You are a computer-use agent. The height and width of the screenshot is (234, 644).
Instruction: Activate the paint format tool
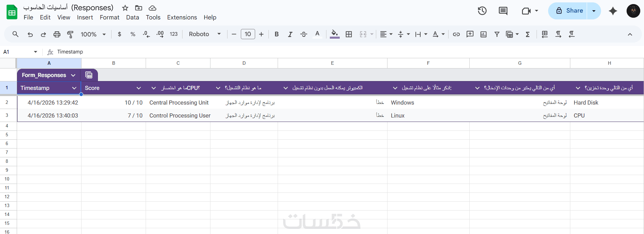click(70, 34)
